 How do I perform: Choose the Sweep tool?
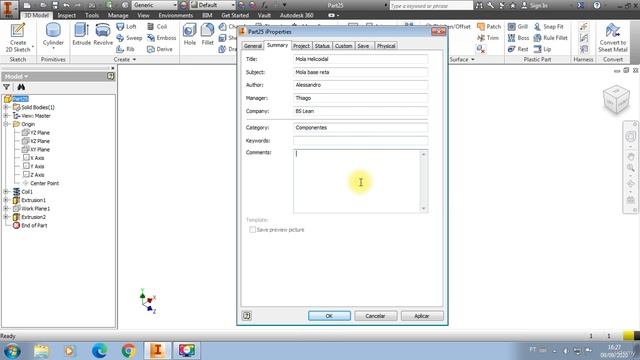(x=129, y=38)
